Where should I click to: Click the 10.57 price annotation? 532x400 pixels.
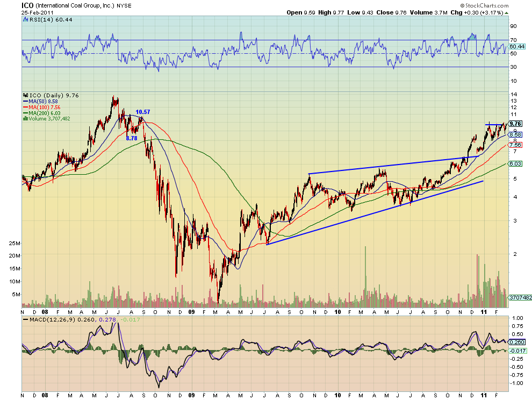coord(143,112)
